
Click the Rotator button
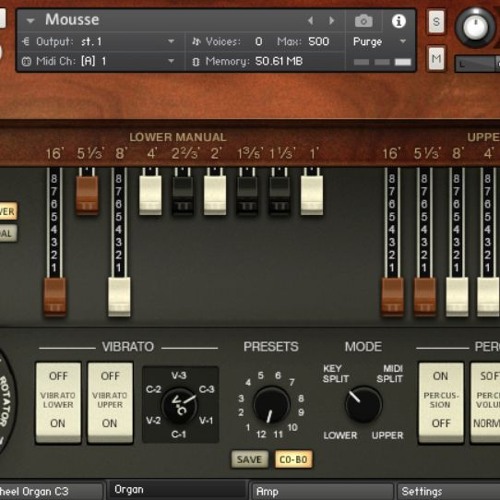pos(6,402)
